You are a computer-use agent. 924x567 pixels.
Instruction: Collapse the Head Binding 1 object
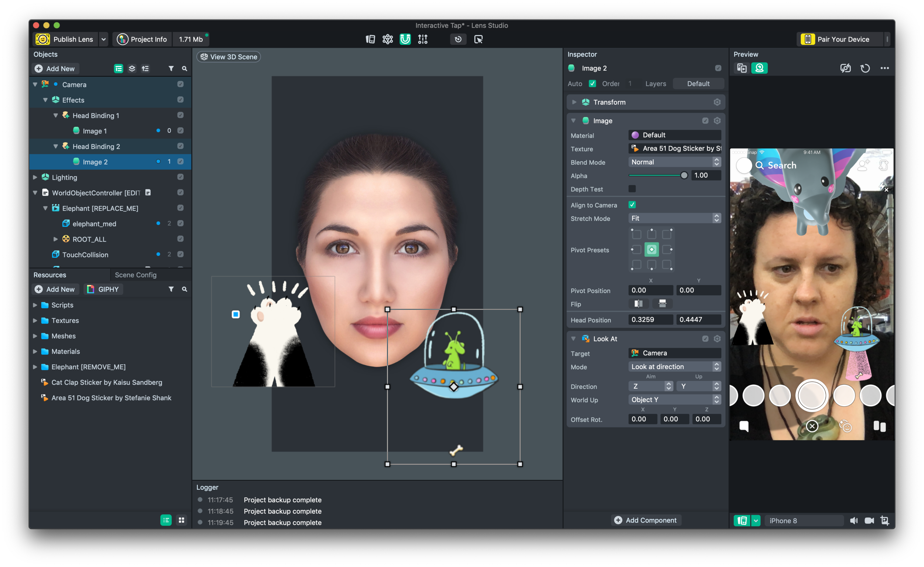click(55, 115)
